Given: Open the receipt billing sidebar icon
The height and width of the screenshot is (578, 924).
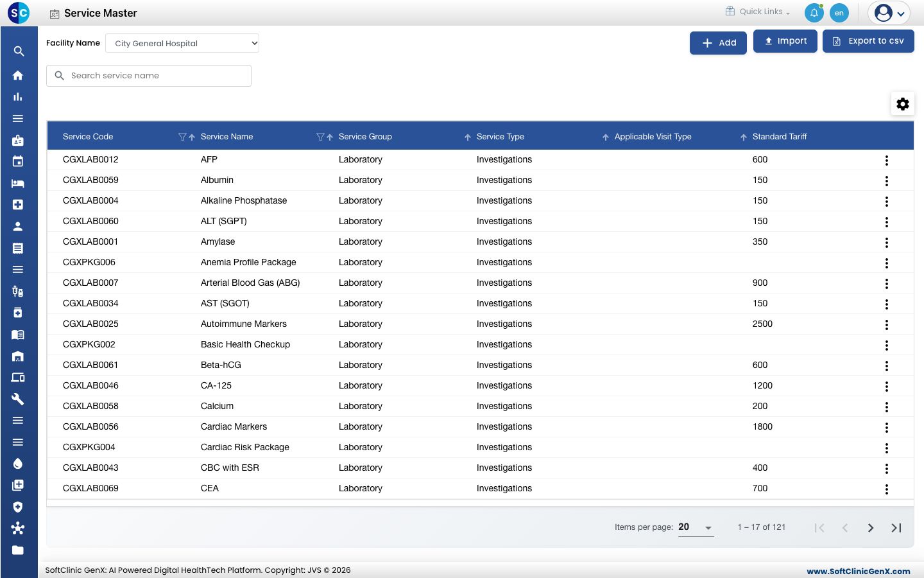Looking at the screenshot, I should (18, 248).
